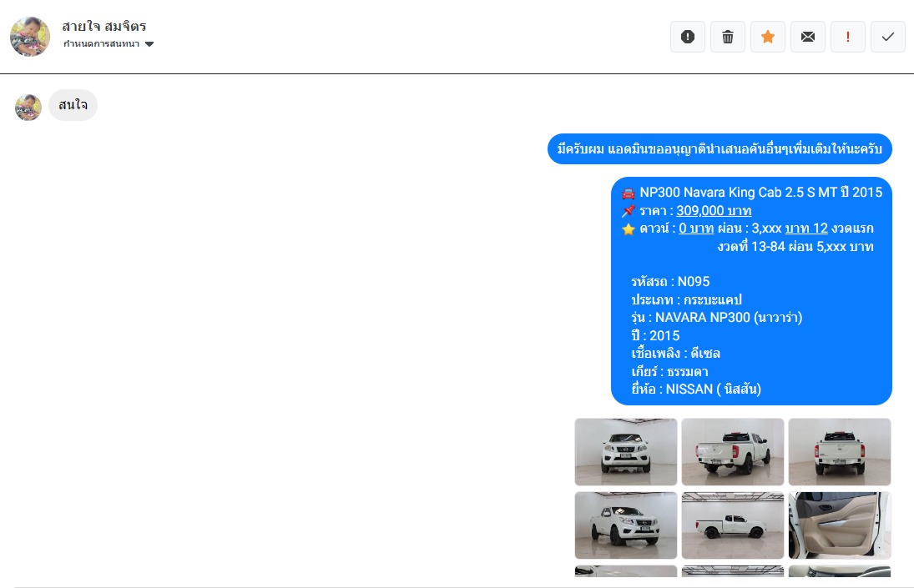Open the contact's profile picture in header

[30, 37]
